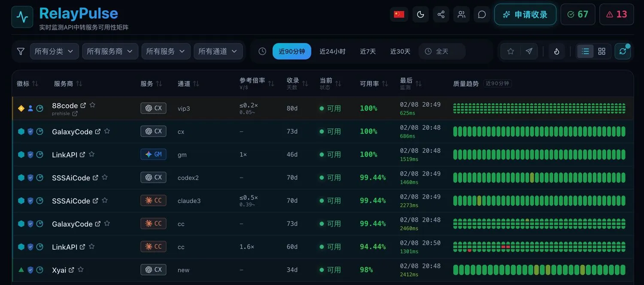
Task: Toggle favorites star filter in toolbar
Action: [x=510, y=51]
